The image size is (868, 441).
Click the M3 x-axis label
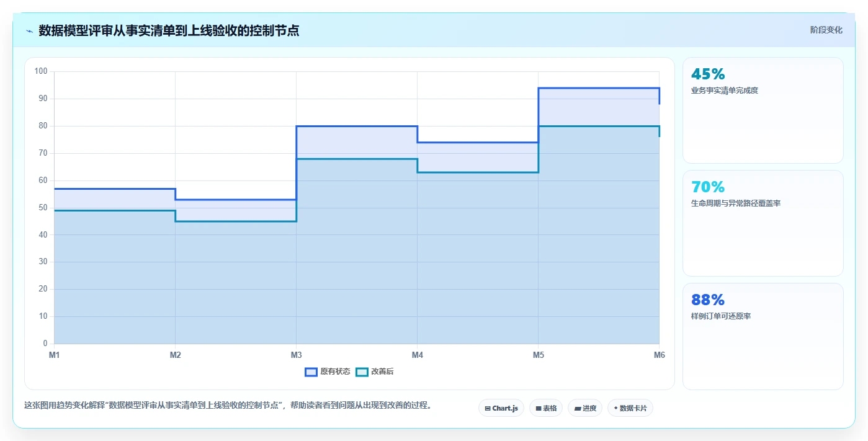[296, 355]
